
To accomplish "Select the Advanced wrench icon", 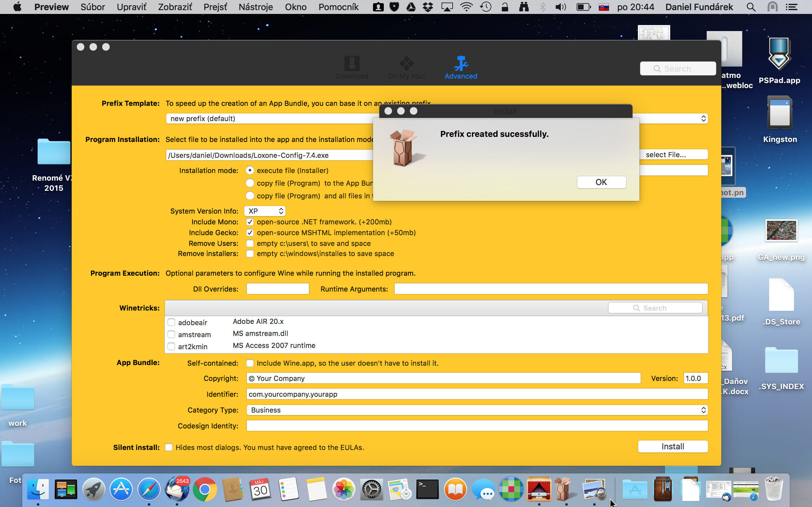I will (x=461, y=64).
